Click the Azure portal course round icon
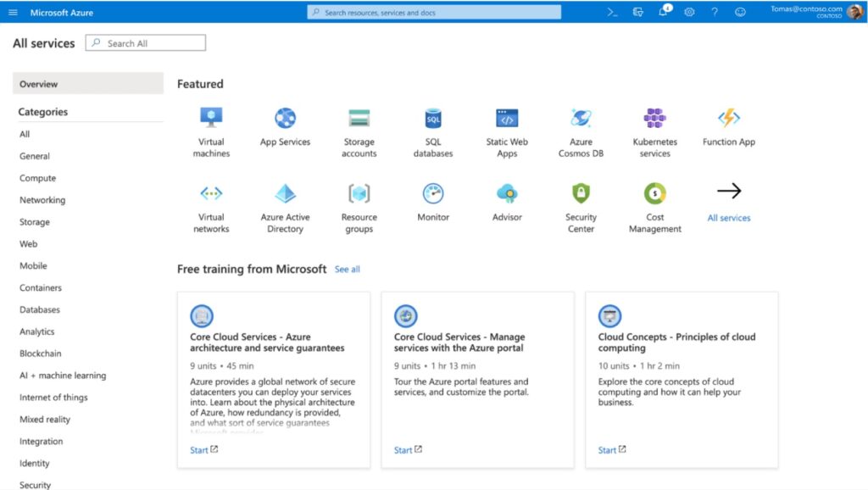Image resolution: width=868 pixels, height=490 pixels. (406, 315)
